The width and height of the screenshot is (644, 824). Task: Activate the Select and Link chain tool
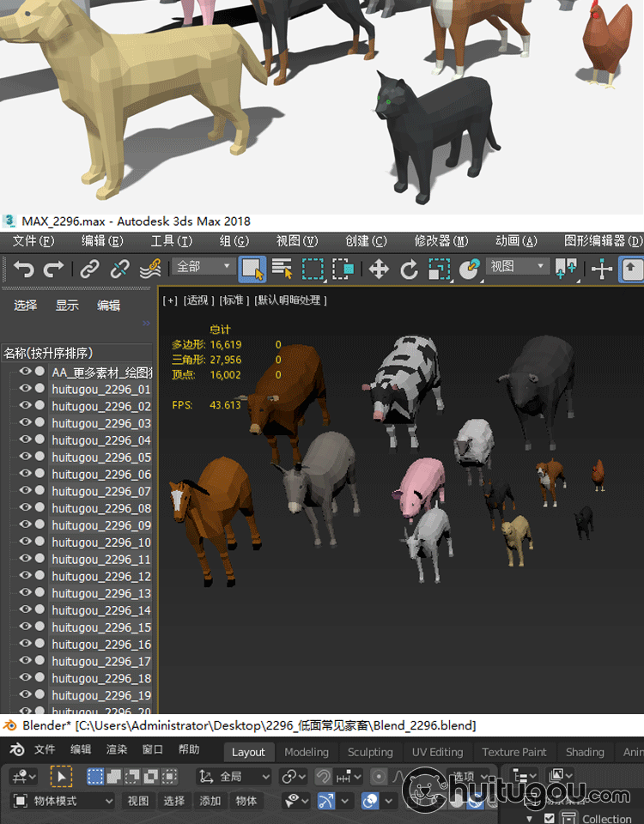click(89, 270)
